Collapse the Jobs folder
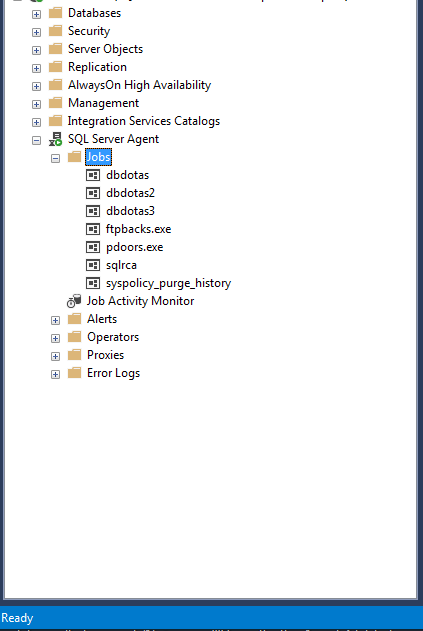Image resolution: width=423 pixels, height=631 pixels. point(55,159)
